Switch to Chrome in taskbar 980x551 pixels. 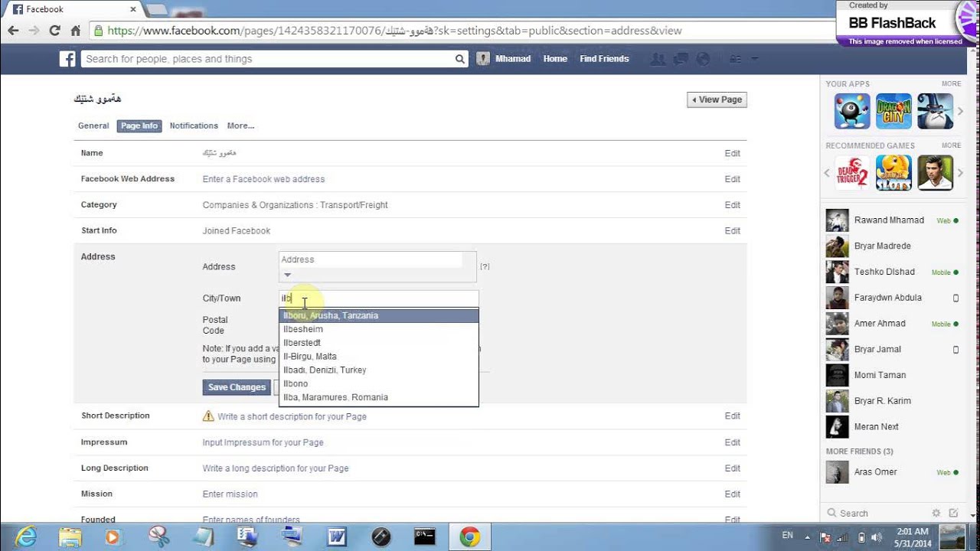[469, 536]
